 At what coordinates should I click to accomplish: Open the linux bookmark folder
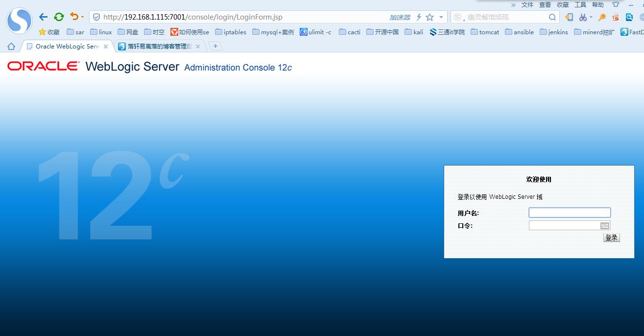(101, 32)
